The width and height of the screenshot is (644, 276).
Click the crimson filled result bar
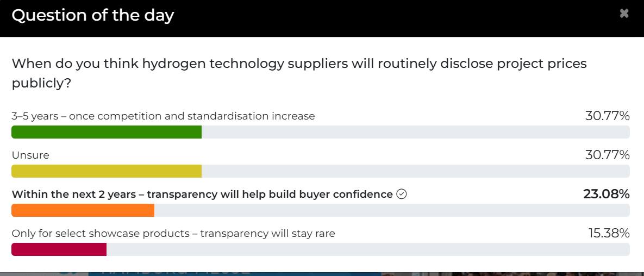click(x=59, y=249)
